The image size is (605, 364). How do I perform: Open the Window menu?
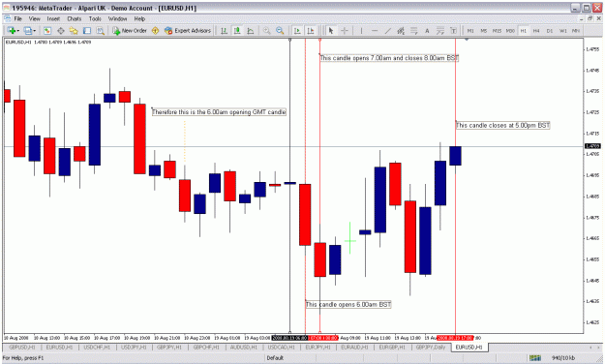click(117, 18)
